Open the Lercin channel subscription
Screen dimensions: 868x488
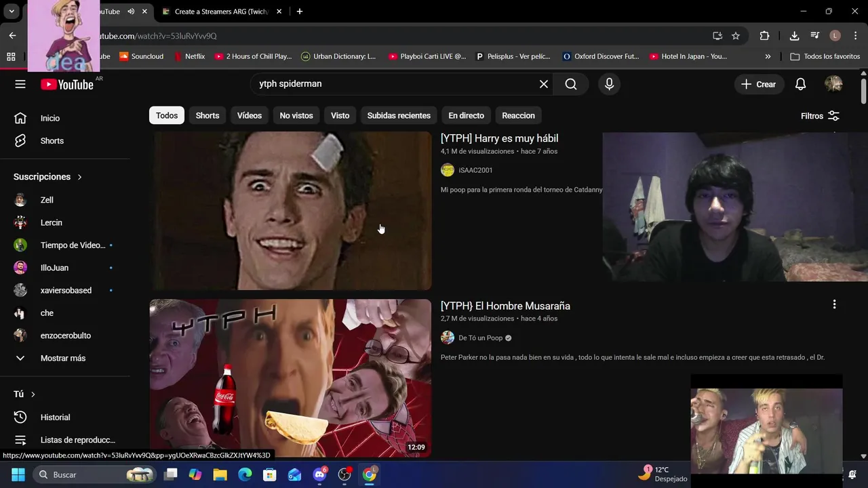tap(65, 222)
